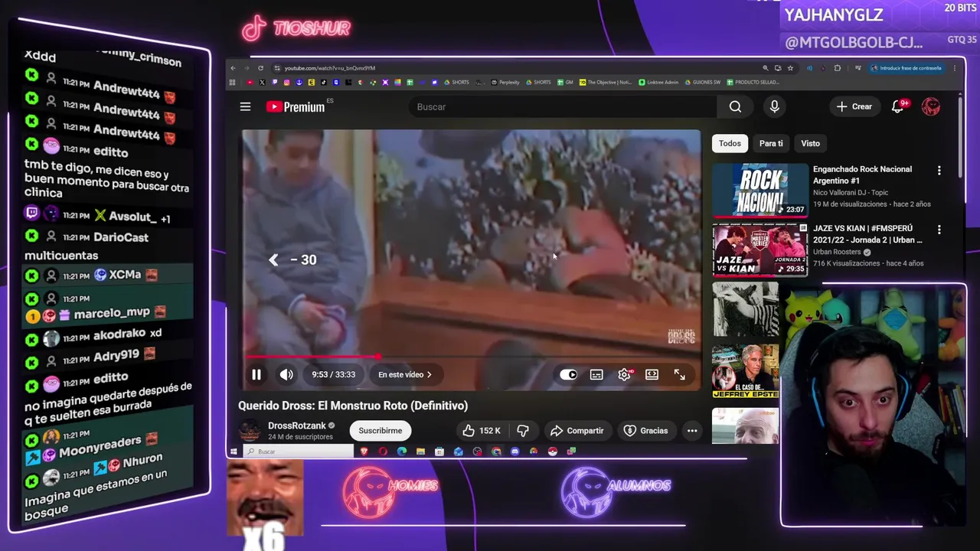This screenshot has width=980, height=551.
Task: Reload the page in browser
Action: (x=260, y=68)
